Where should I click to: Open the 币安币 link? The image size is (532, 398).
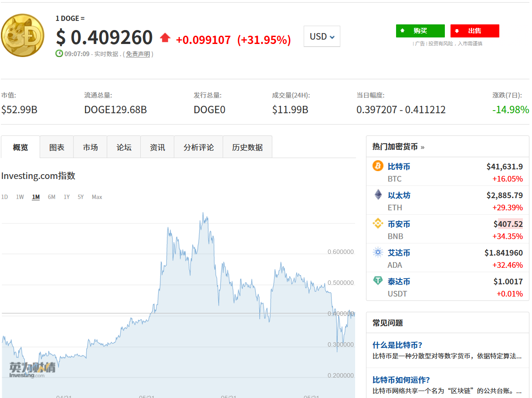tap(399, 224)
